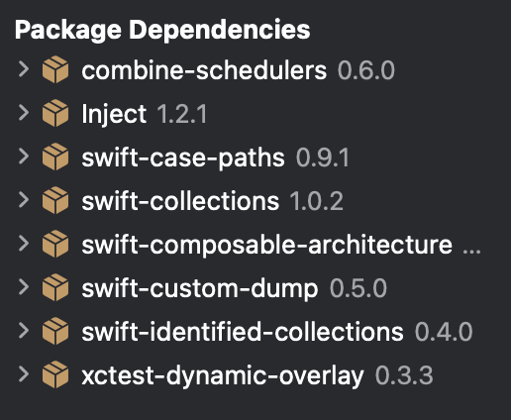Screen dimensions: 511x420
Task: Expand the swift-case-paths package
Action: click(x=24, y=157)
